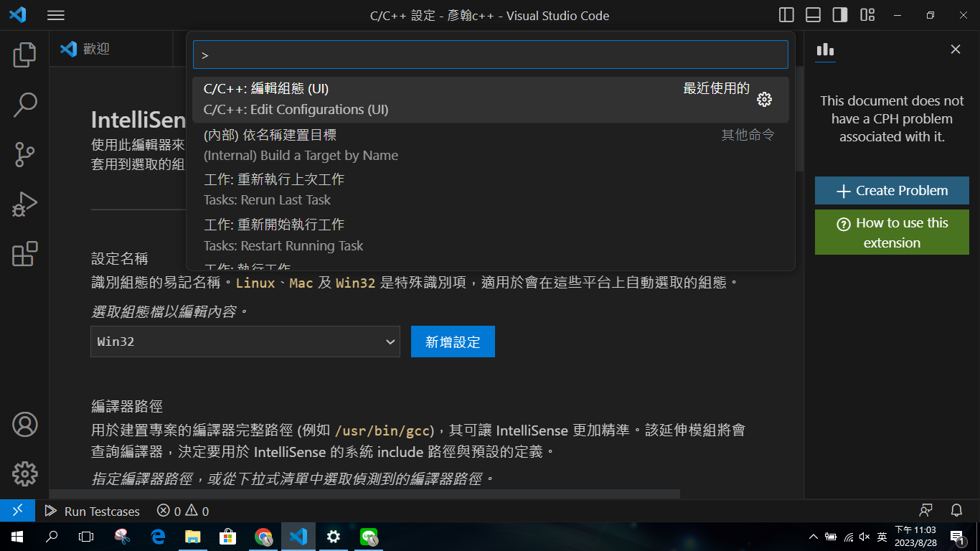Open the Source Control view
The width and height of the screenshot is (980, 551).
(24, 154)
